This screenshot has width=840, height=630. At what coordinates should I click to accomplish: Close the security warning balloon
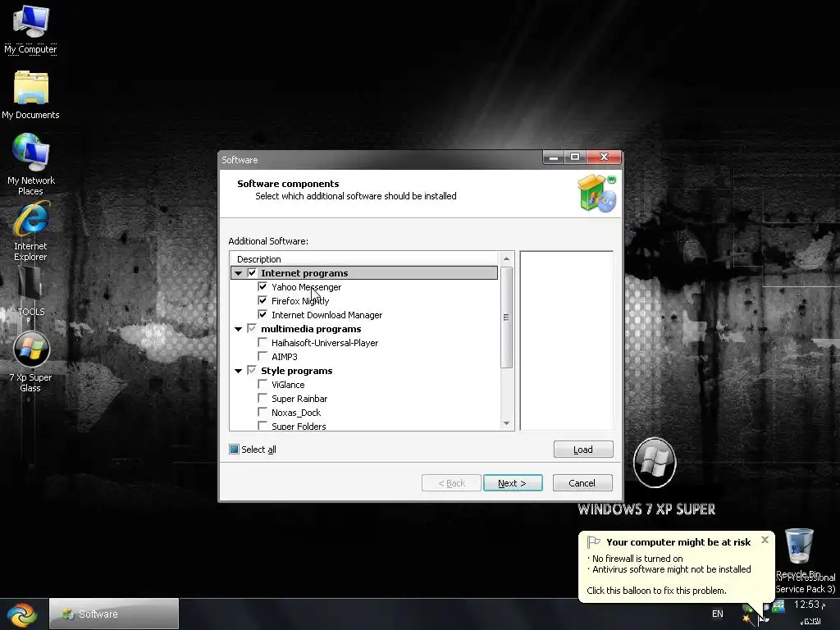tap(765, 540)
